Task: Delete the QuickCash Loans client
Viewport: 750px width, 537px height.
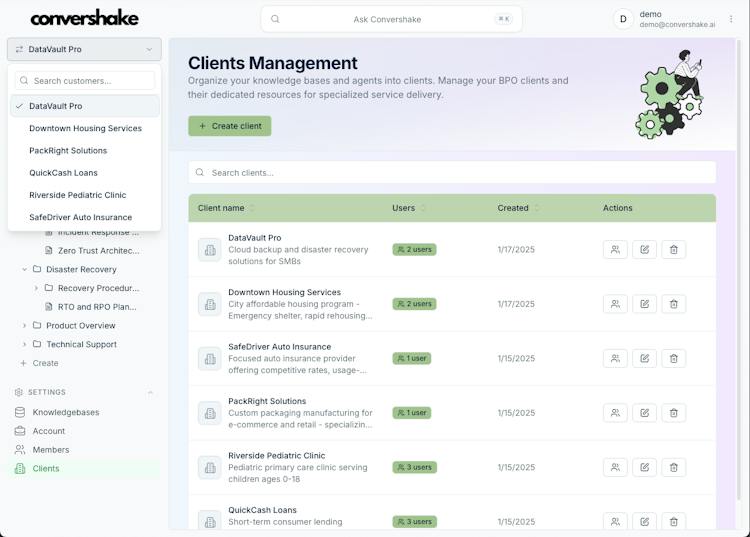Action: (x=673, y=522)
